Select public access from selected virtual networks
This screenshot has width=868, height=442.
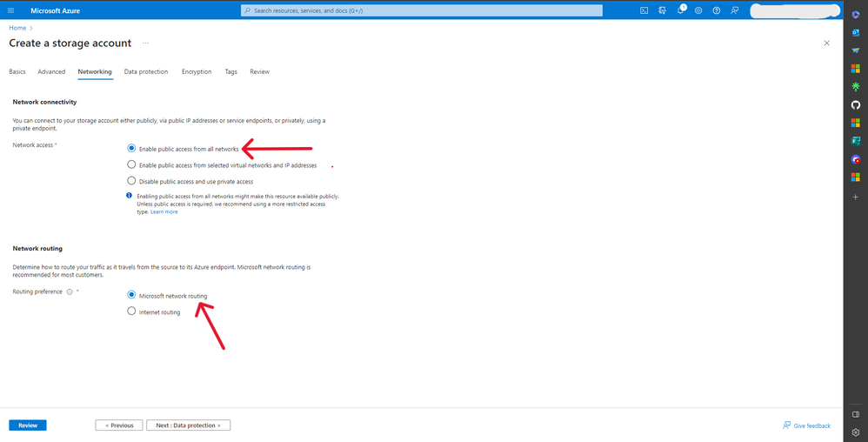(x=131, y=164)
